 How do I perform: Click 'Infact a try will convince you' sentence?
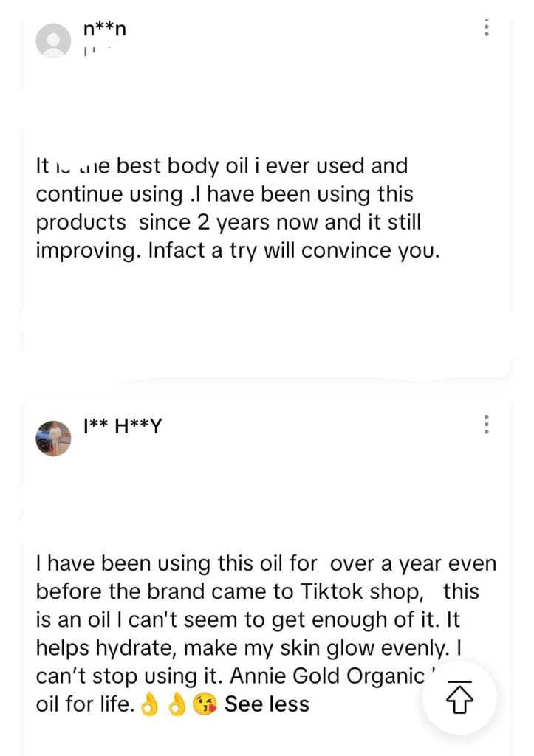pos(294,249)
